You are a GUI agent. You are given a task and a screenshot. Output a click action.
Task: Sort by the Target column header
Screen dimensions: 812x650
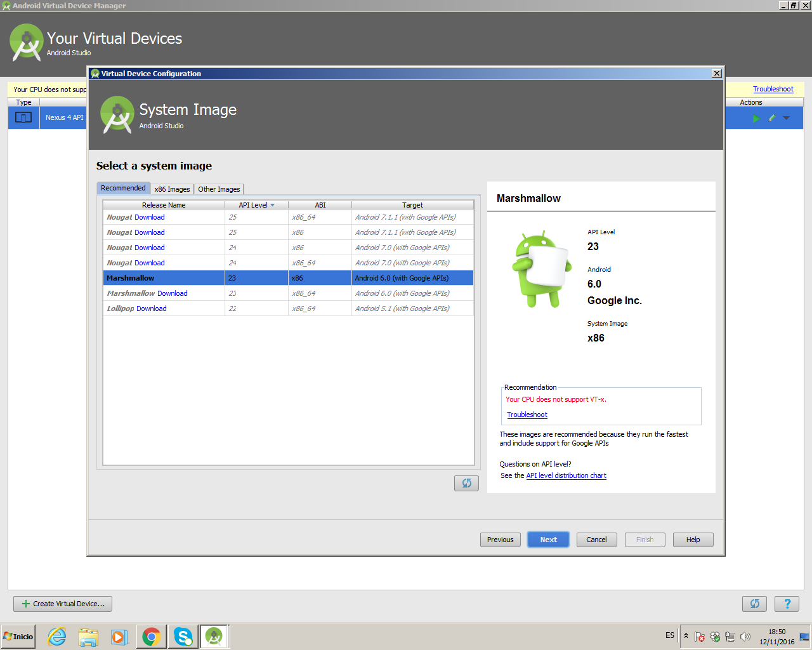pos(412,205)
